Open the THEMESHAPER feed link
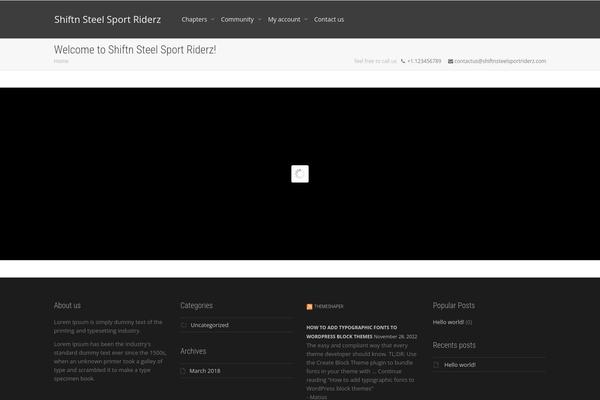This screenshot has width=600, height=400. (x=329, y=306)
